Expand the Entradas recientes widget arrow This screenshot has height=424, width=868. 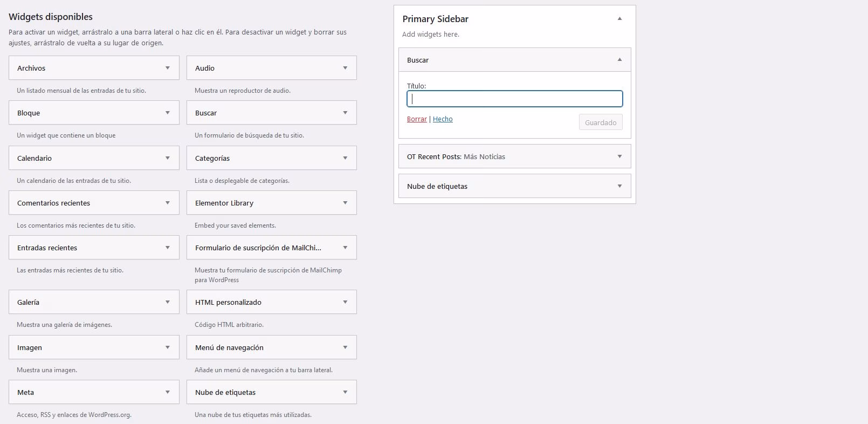pos(168,248)
